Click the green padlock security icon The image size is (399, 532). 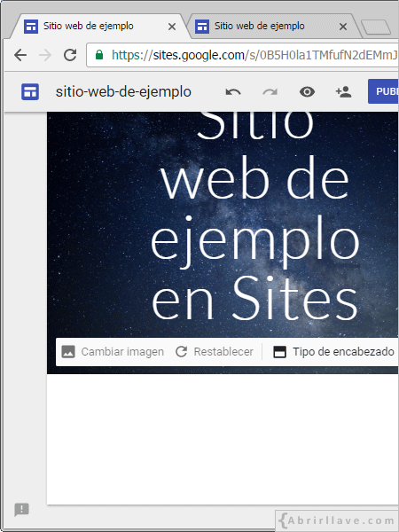99,55
